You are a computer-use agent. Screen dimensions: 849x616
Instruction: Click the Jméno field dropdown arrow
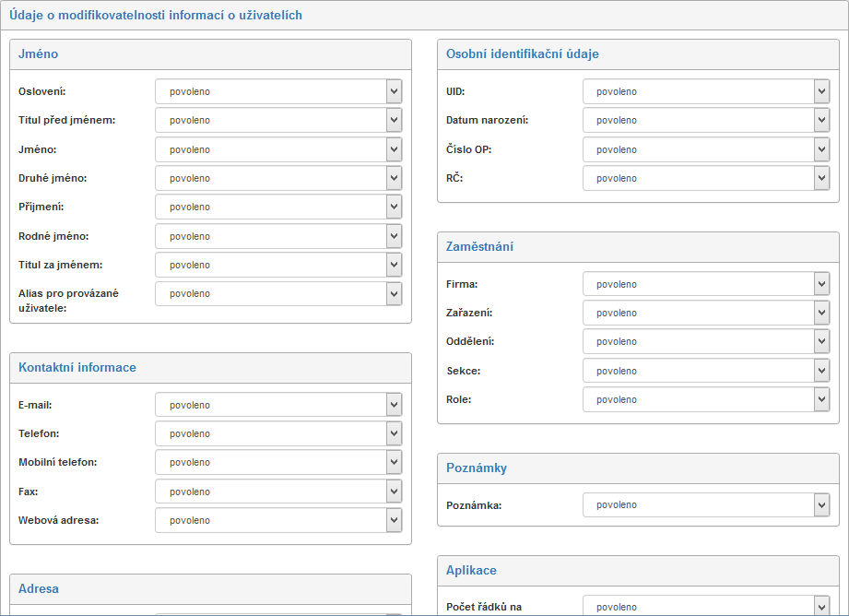pos(394,149)
